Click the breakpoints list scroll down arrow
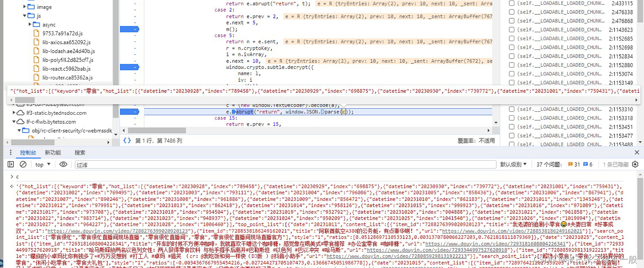The height and width of the screenshot is (268, 644). [641, 142]
